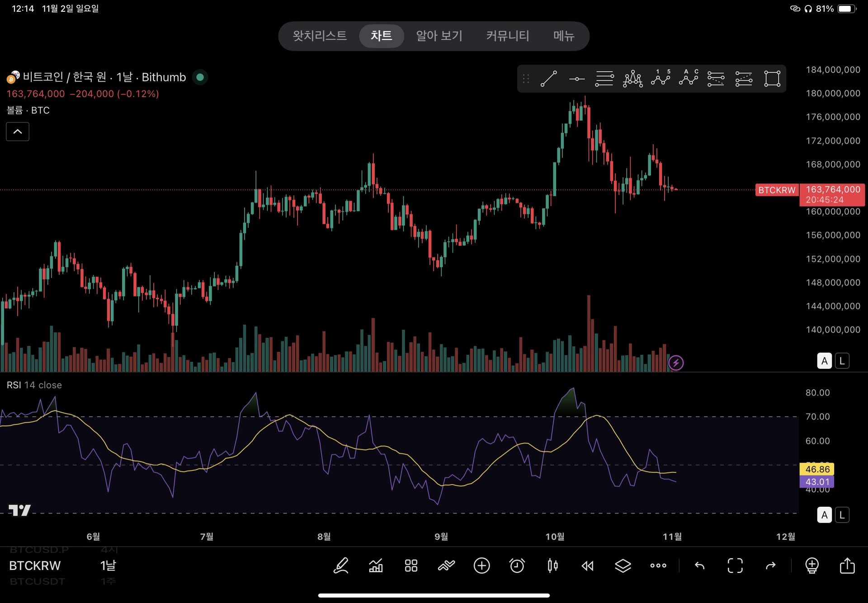Open the 커뮤니티 tab
Viewport: 868px width, 603px height.
click(x=507, y=36)
